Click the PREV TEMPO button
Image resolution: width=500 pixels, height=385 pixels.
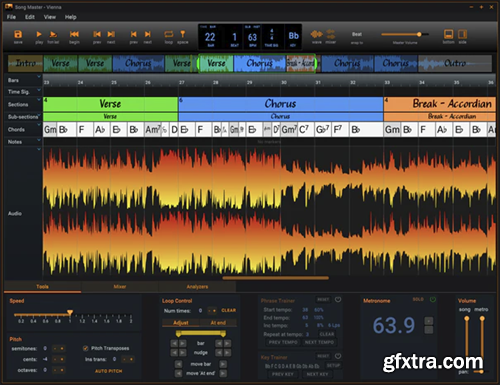point(283,342)
